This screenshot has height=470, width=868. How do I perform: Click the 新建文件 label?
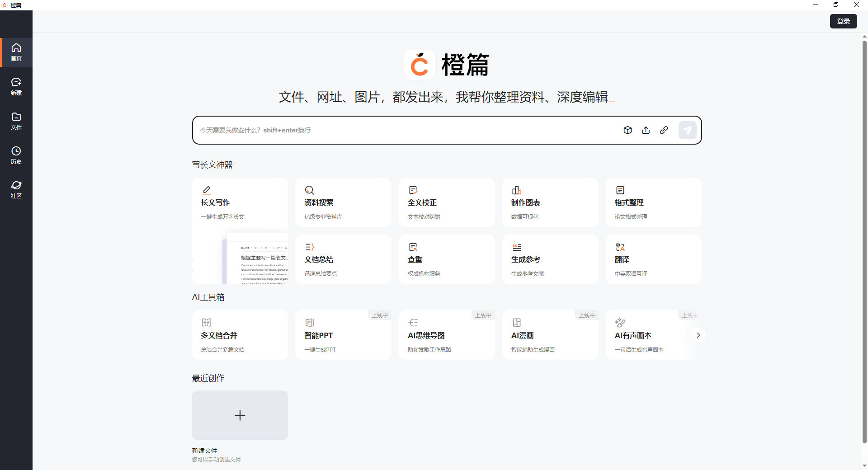[204, 451]
